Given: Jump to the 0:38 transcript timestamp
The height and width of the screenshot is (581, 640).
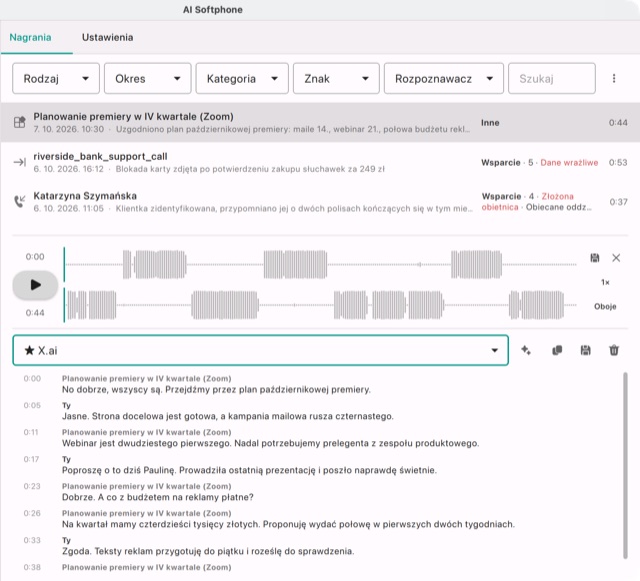Looking at the screenshot, I should (x=32, y=567).
